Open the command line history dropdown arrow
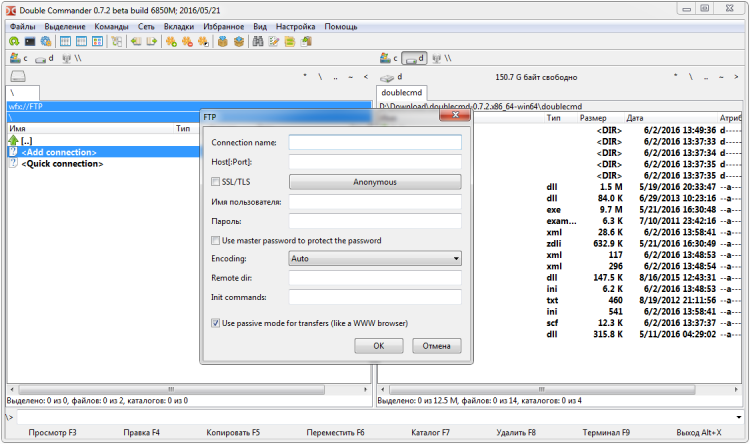Image resolution: width=750 pixels, height=444 pixels. tap(739, 417)
